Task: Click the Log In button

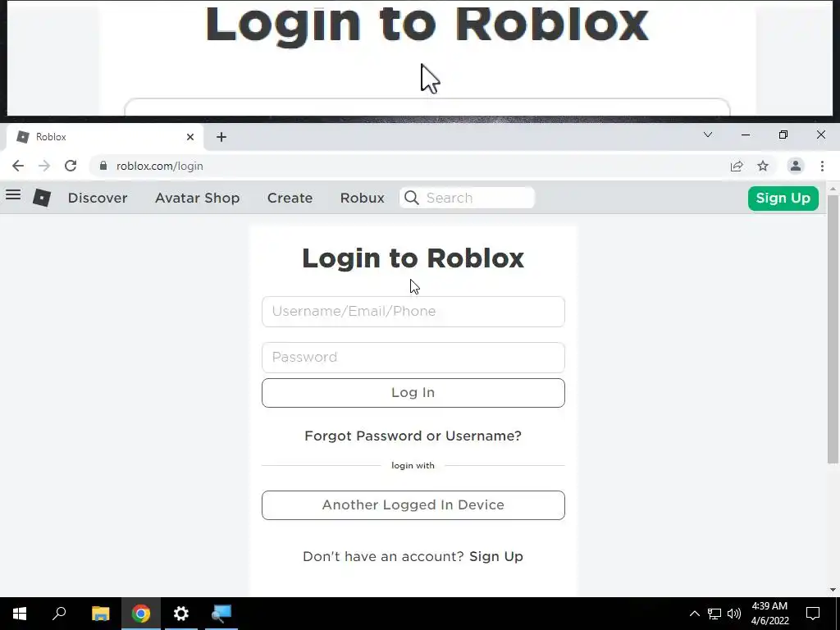Action: pos(413,393)
